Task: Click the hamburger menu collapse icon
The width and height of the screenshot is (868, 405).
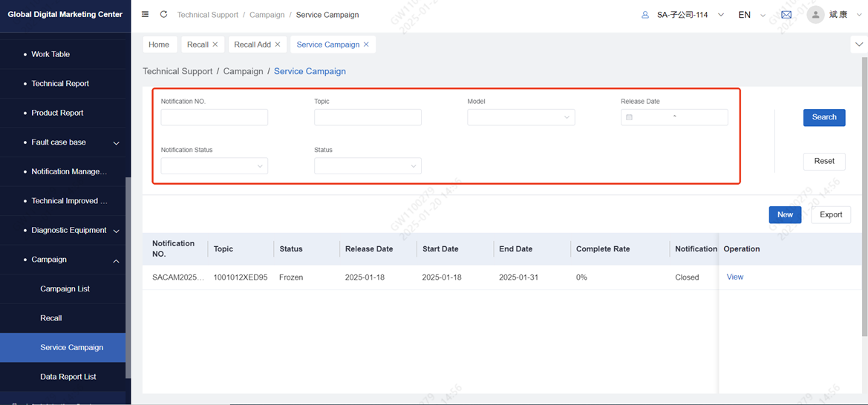Action: click(145, 15)
